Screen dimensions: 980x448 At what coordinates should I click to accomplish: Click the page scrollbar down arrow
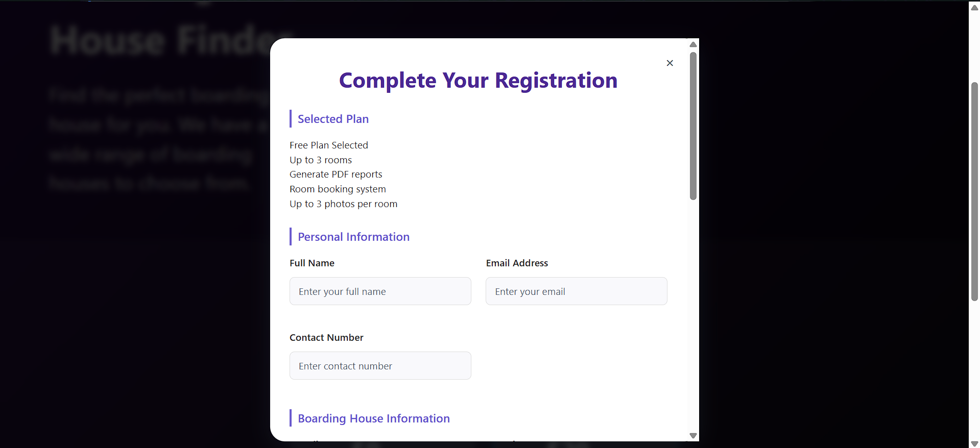(x=974, y=443)
